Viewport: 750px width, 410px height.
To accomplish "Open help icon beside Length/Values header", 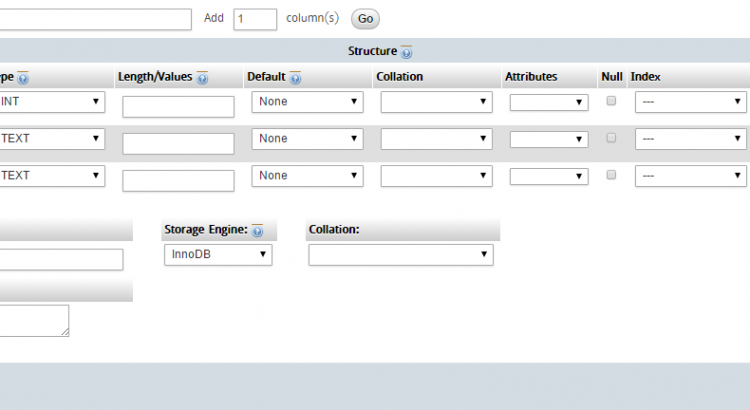I will coord(202,78).
